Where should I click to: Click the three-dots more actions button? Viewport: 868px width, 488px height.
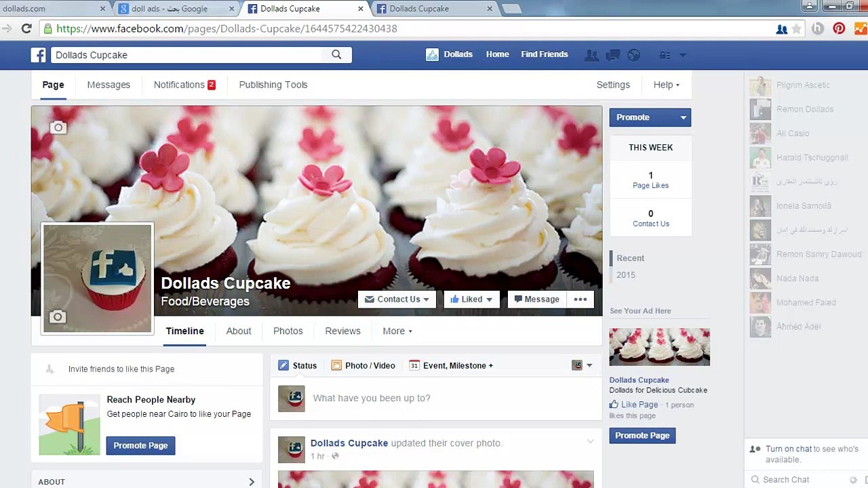click(x=580, y=299)
